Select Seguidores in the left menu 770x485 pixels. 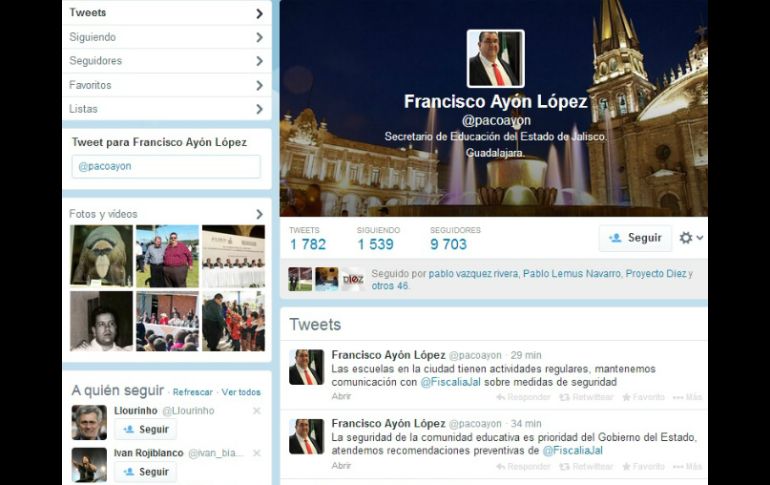(x=166, y=61)
